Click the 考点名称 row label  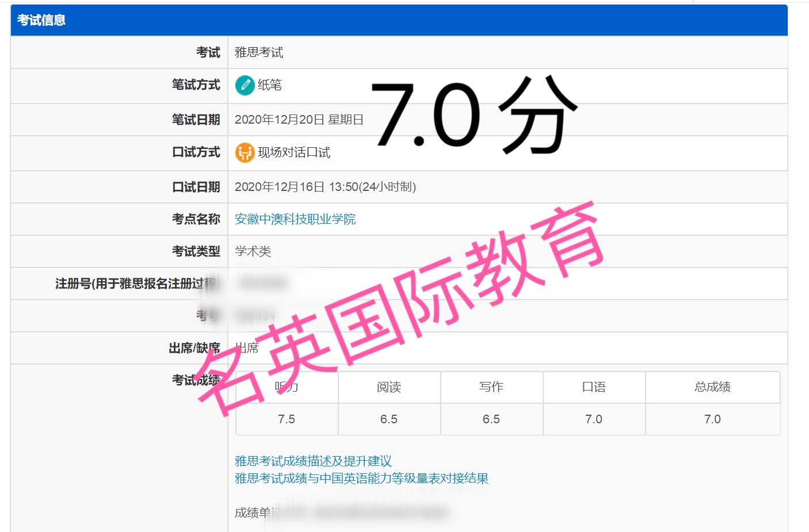coord(196,219)
